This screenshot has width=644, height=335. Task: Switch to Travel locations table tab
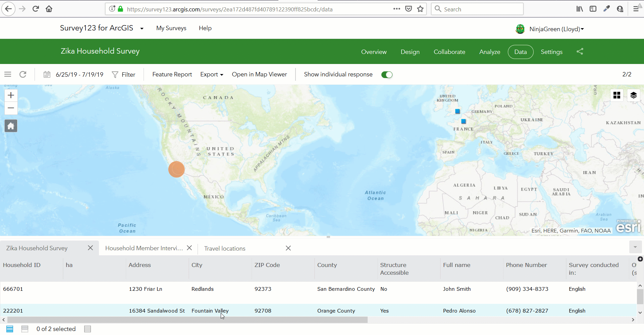click(x=225, y=249)
